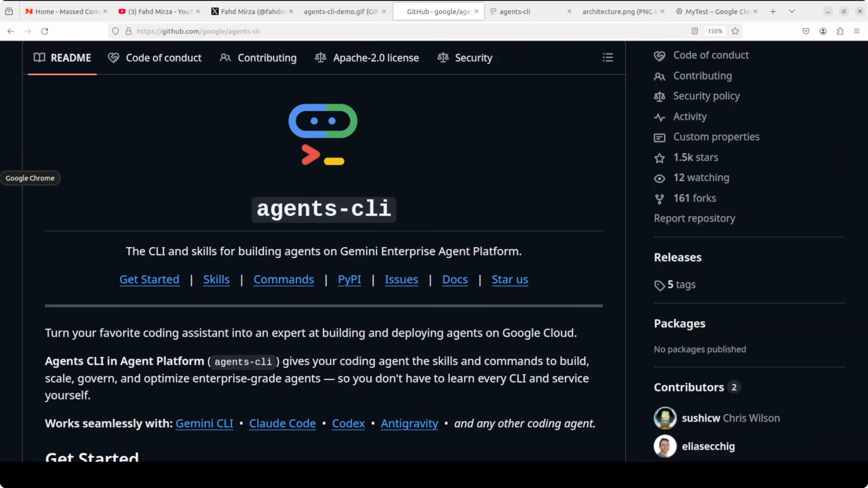Expand the list all tabs chevron
This screenshot has width=868, height=488.
(x=792, y=12)
